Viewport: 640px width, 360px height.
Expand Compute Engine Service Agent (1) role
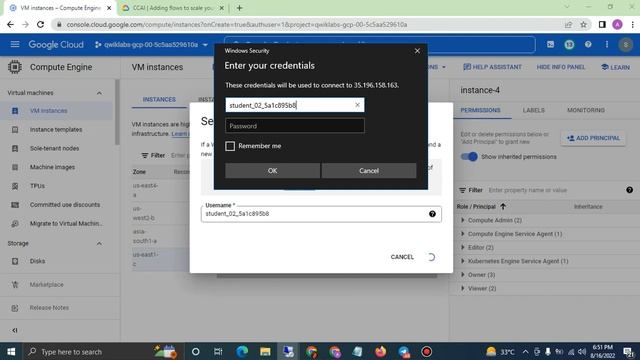pyautogui.click(x=463, y=234)
